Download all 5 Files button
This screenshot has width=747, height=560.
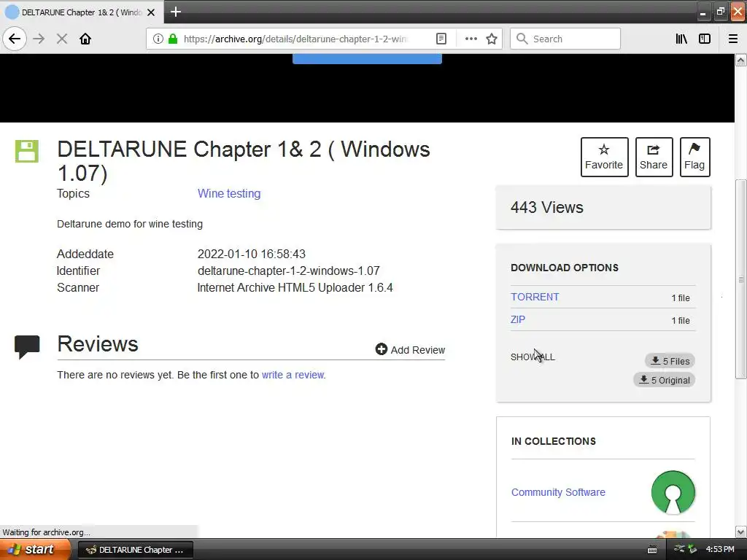pos(670,361)
